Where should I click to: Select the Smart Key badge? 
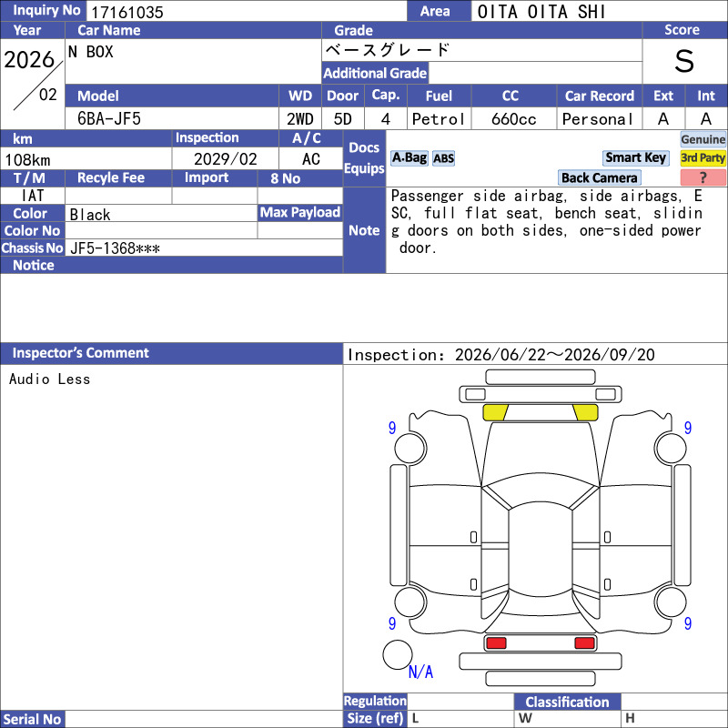click(635, 157)
